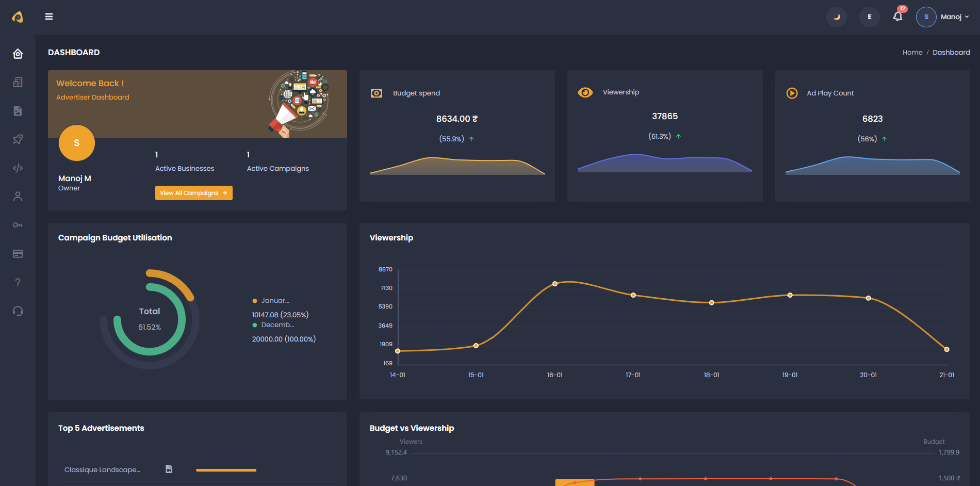Click the Classique Landscape progress bar

[x=226, y=470]
